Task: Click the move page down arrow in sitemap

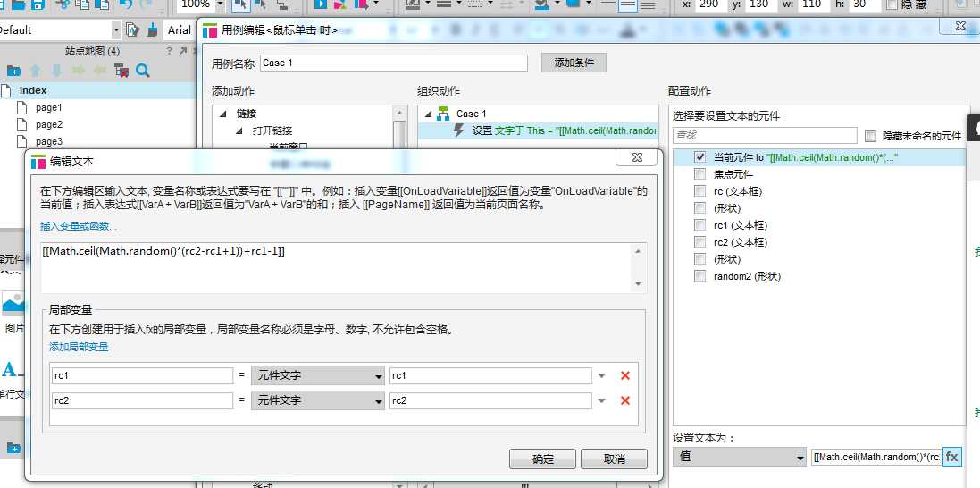Action: point(57,71)
